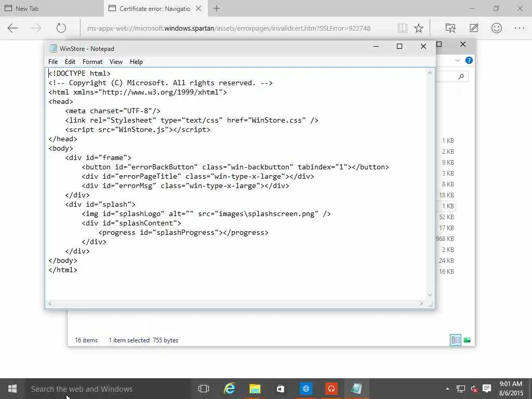Select the 24 KB file row
The image size is (532, 399).
pyautogui.click(x=446, y=261)
